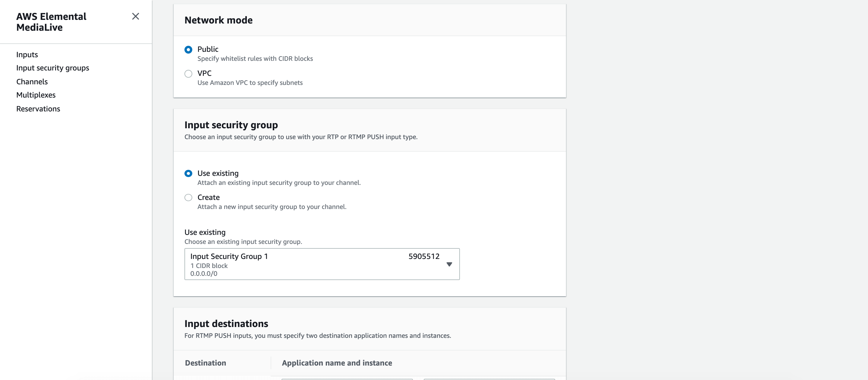Choose Create new input security group
Image resolution: width=868 pixels, height=380 pixels.
coord(188,198)
